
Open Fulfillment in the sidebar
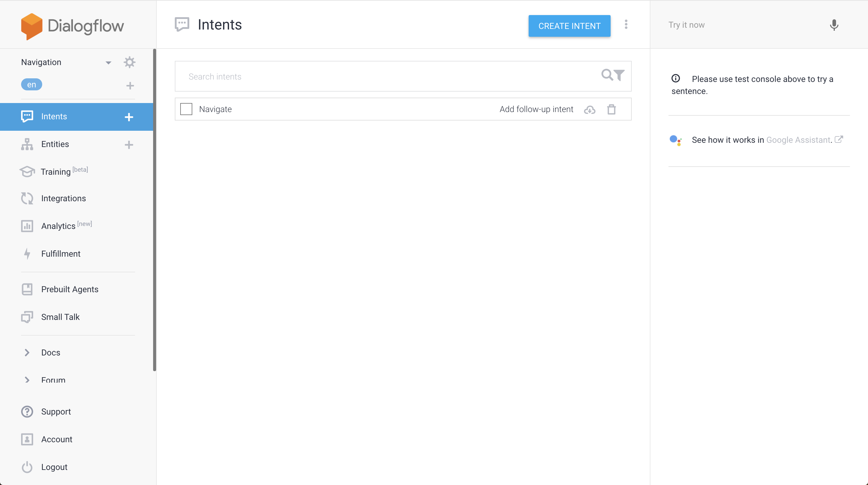click(x=61, y=254)
